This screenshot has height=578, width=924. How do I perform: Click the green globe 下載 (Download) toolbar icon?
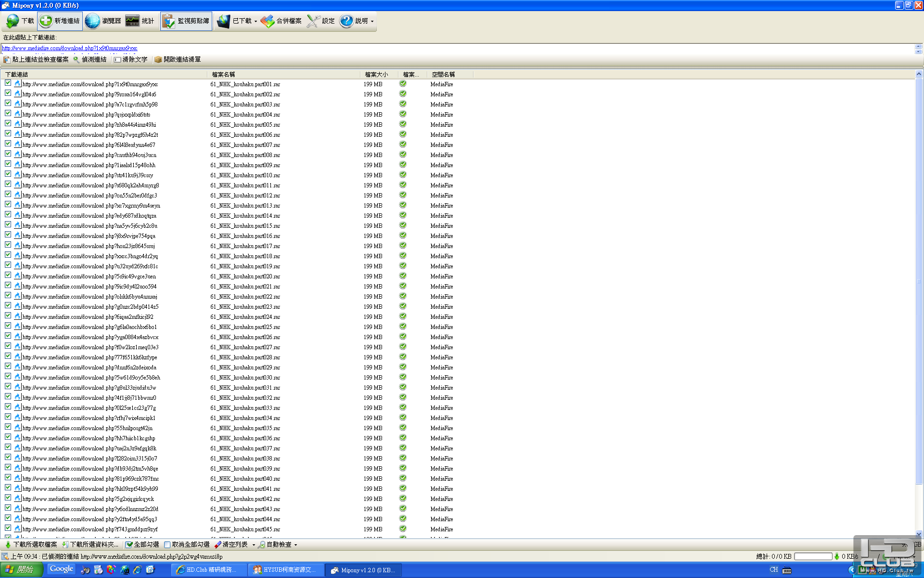pos(13,21)
